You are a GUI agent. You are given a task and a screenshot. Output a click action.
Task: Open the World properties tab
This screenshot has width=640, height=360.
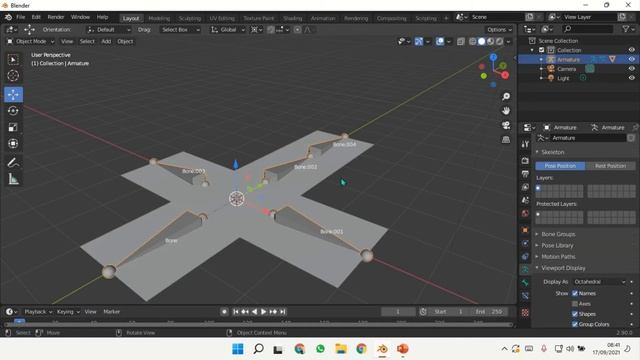(x=525, y=213)
